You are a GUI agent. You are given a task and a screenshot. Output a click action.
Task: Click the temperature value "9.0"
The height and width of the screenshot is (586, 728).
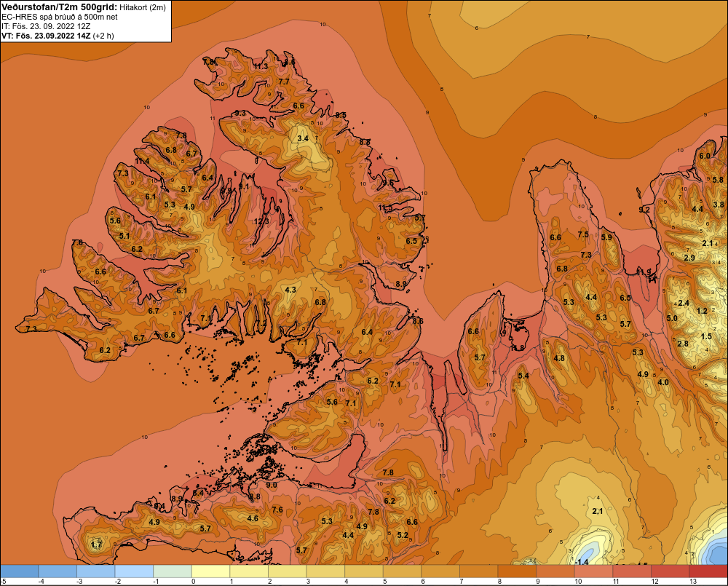271,486
